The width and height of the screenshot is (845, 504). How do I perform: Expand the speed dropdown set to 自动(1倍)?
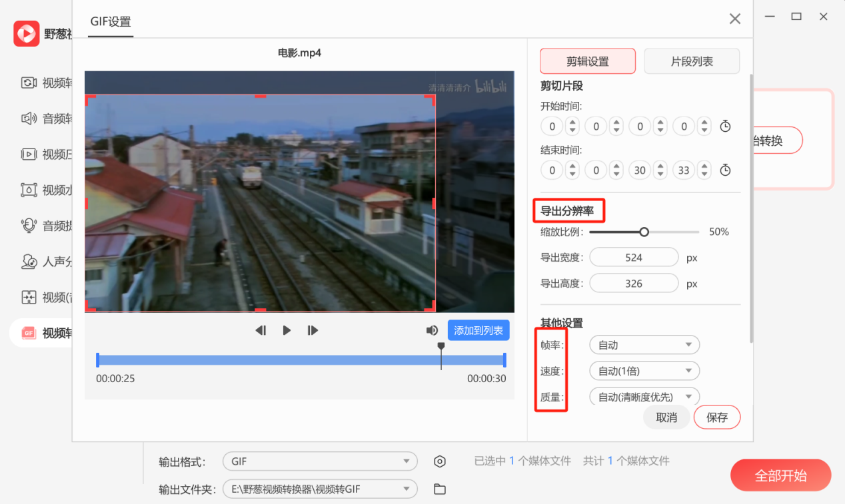[644, 371]
